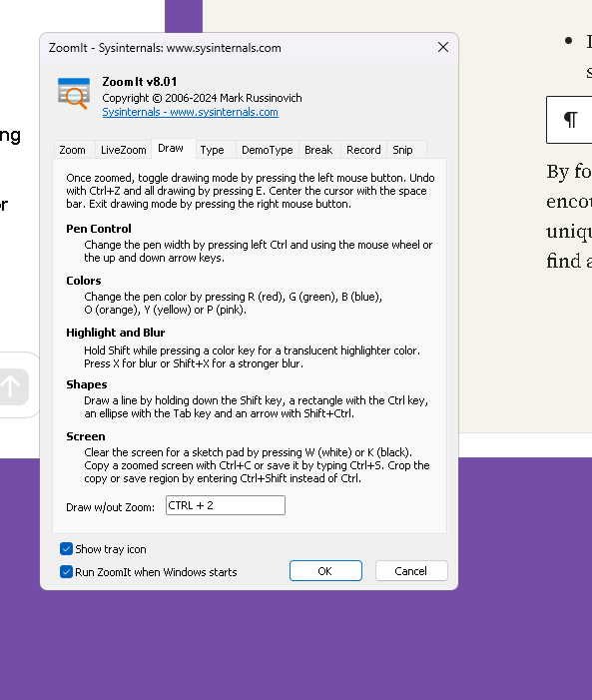Click the ZoomIt magnifier logo icon

point(73,93)
